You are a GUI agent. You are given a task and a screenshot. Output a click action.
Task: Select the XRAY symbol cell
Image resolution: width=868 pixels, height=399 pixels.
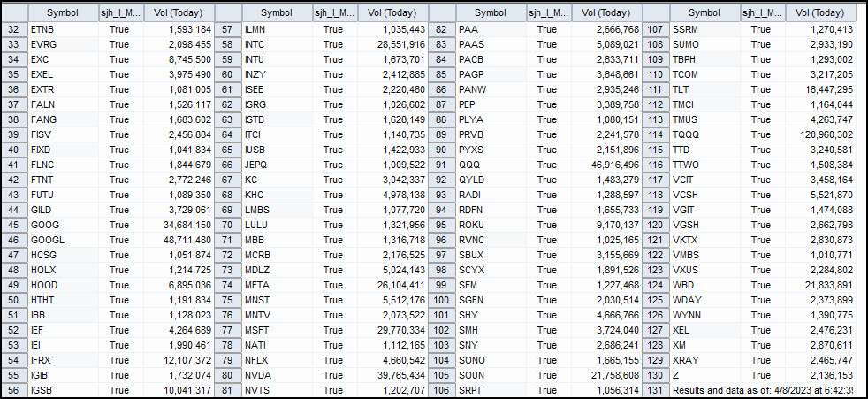(704, 360)
